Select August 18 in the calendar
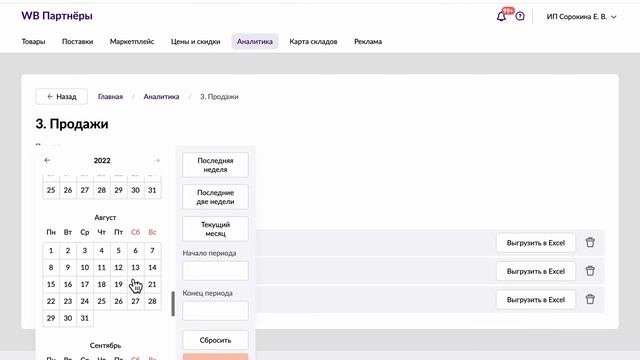 coord(102,284)
